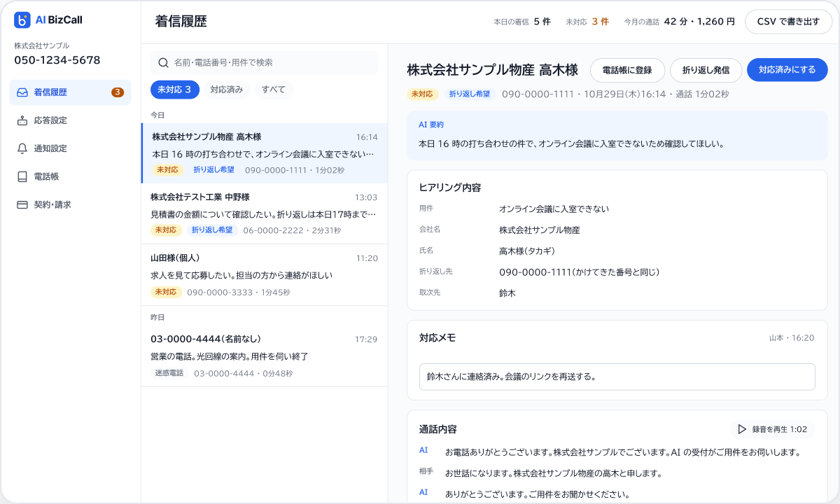Screen dimensions: 840x504
Task: Open call from 株式会社テスト工業 中野様
Action: tap(264, 213)
